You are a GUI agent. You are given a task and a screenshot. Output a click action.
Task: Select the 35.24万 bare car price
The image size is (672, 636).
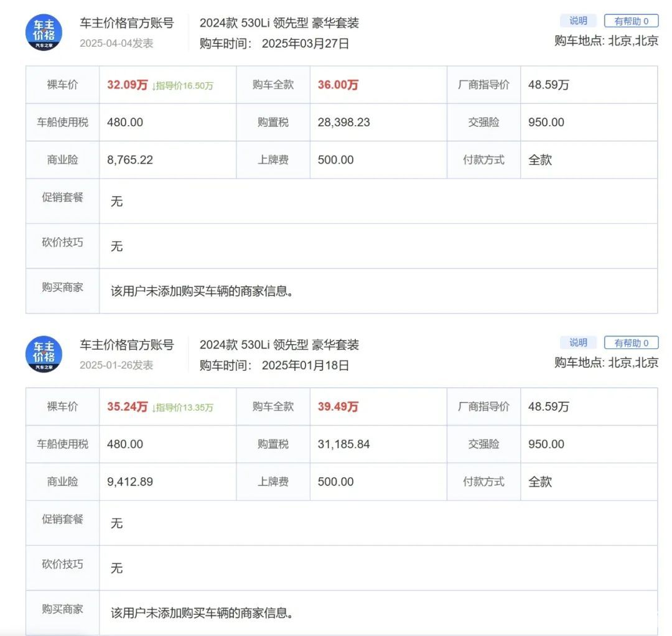pos(127,407)
